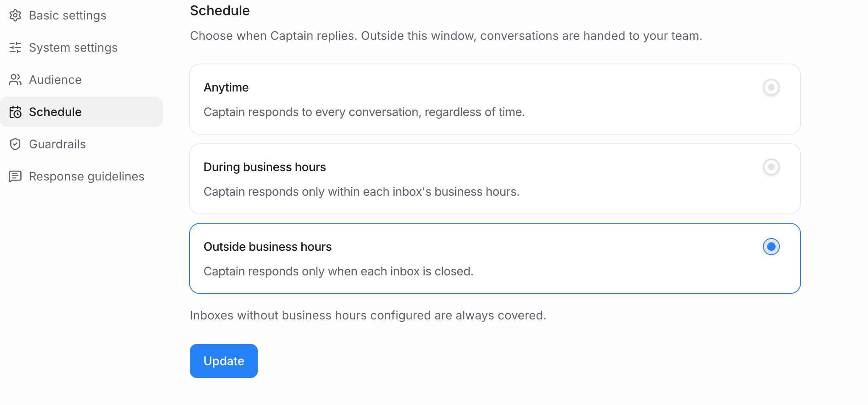Click the 'Outside business hours' option title

click(x=268, y=247)
